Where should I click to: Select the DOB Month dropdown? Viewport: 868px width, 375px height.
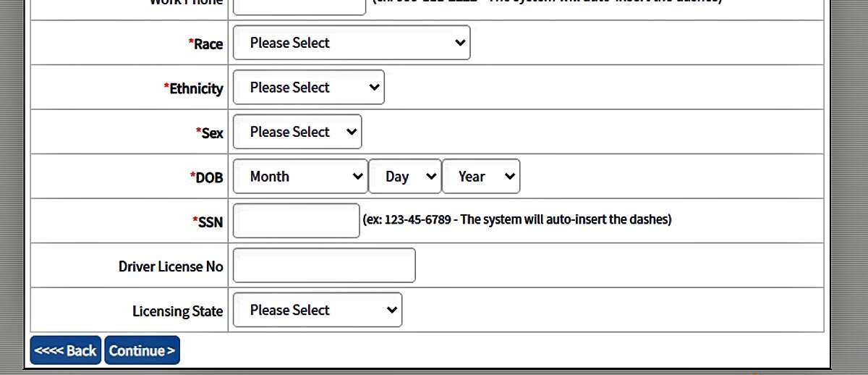point(300,177)
